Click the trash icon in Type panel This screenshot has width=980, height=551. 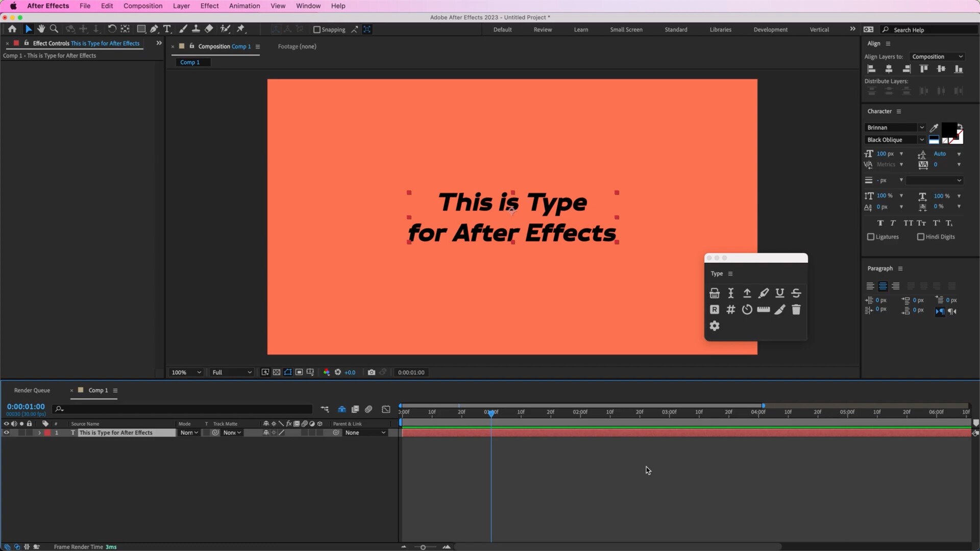click(x=796, y=309)
